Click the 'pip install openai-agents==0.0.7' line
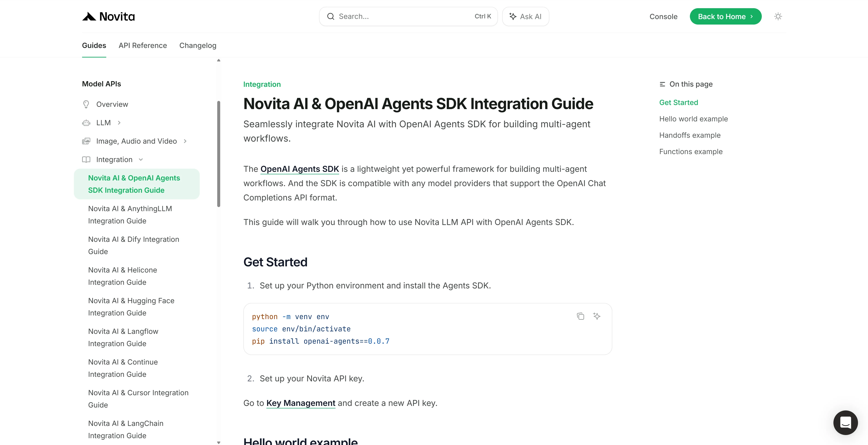 (320, 341)
